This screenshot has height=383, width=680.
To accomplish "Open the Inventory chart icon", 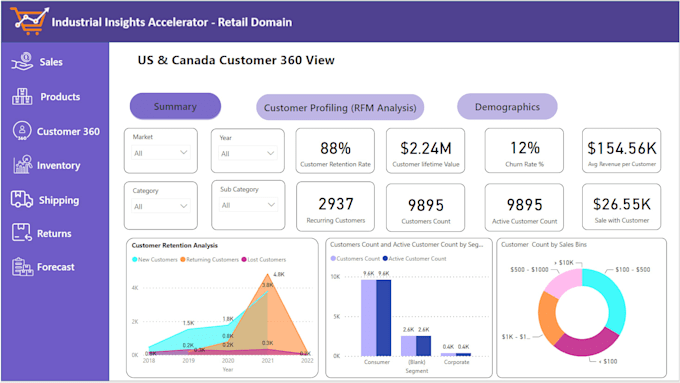I will coord(23,165).
